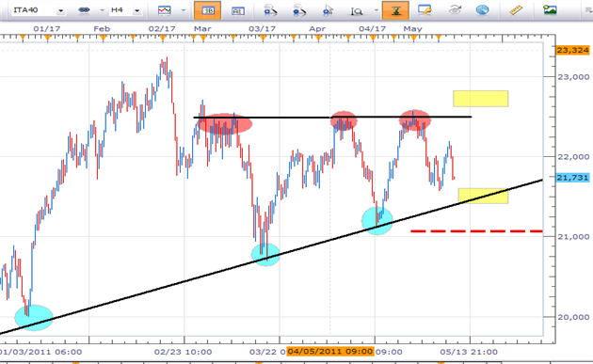Click the current price label 21,731
593x364 pixels.
click(572, 177)
